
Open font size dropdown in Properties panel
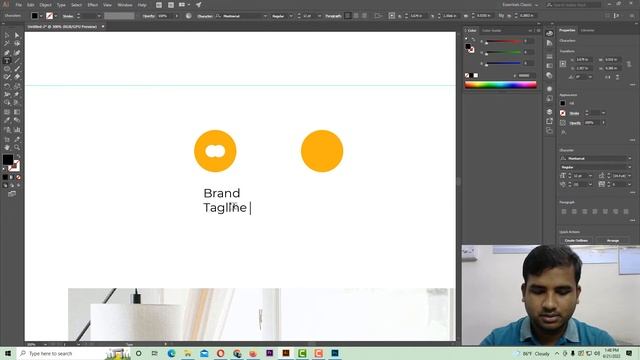coord(590,176)
